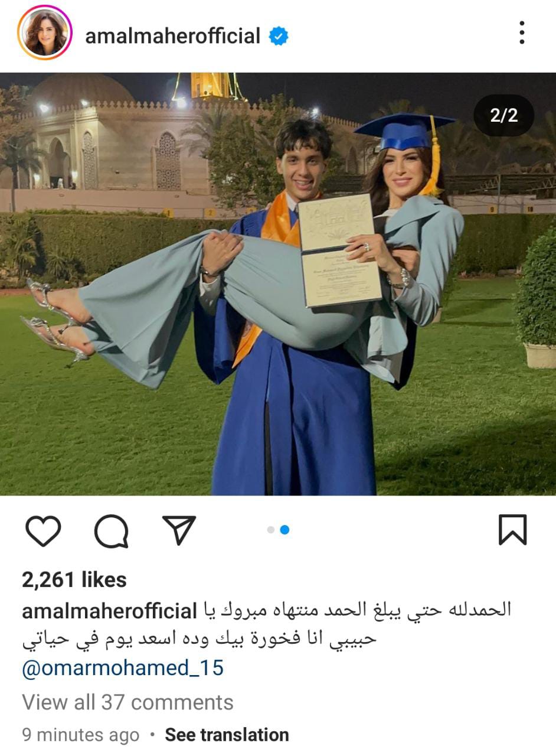
Task: Open the @omarmohamed_15 mention
Action: click(x=123, y=669)
